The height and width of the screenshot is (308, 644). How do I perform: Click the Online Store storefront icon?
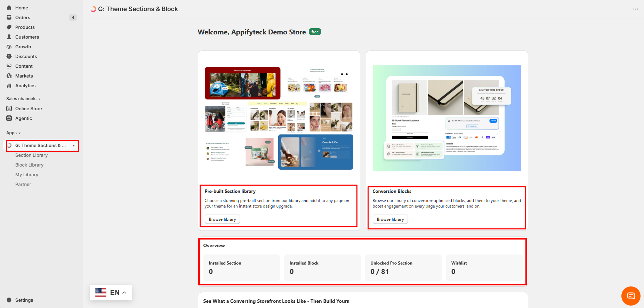9,108
